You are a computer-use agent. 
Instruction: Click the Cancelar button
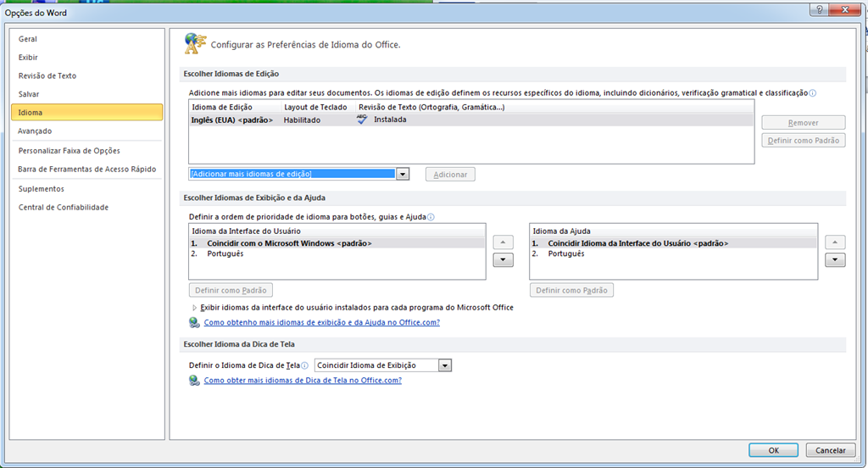click(831, 450)
